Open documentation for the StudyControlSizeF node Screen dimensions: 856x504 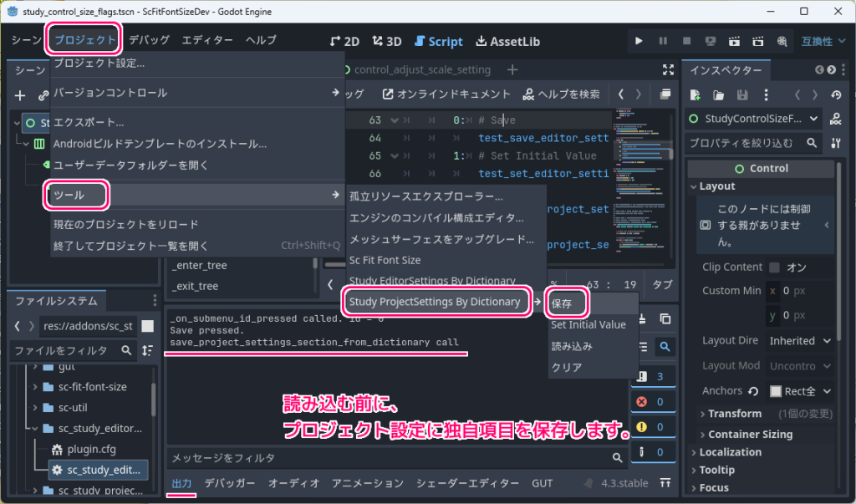tap(834, 119)
